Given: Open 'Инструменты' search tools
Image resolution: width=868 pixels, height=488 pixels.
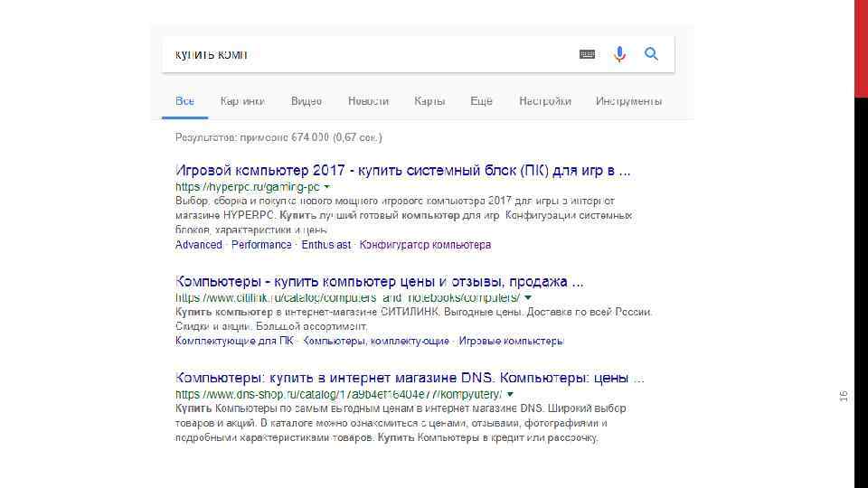Looking at the screenshot, I should (629, 101).
